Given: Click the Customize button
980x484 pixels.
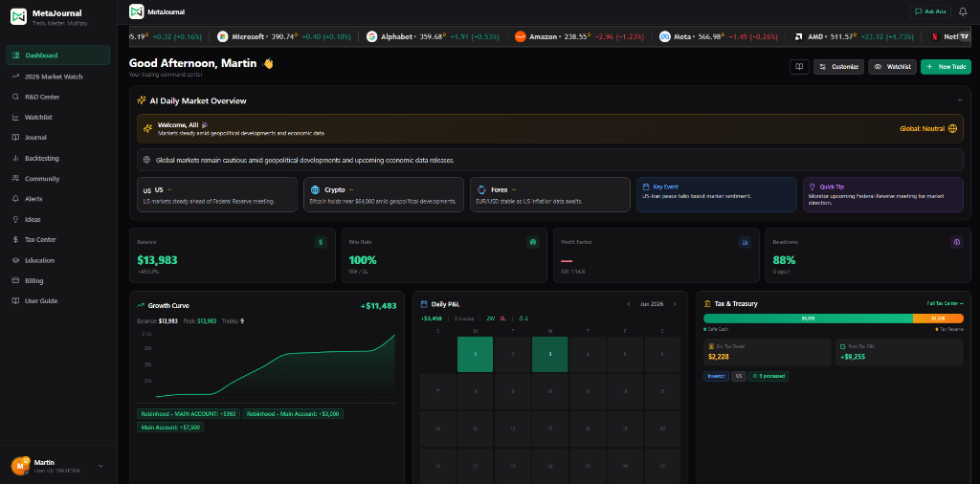Looking at the screenshot, I should click(838, 67).
